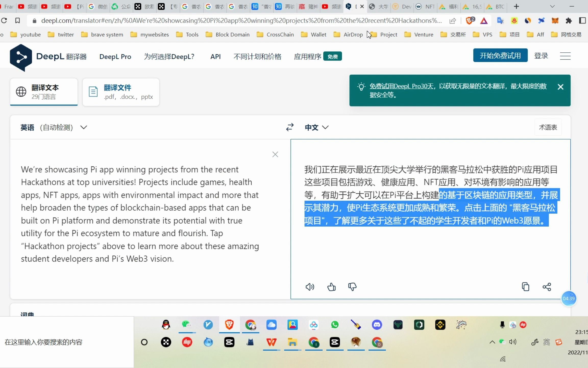Screen dimensions: 588x368
Task: Click 登录 login button
Action: tap(541, 55)
